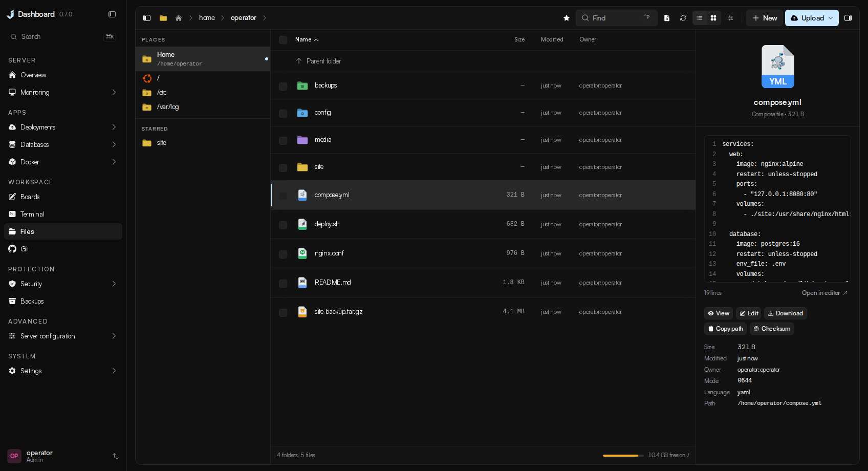
Task: Click the Checksum button
Action: tap(772, 329)
